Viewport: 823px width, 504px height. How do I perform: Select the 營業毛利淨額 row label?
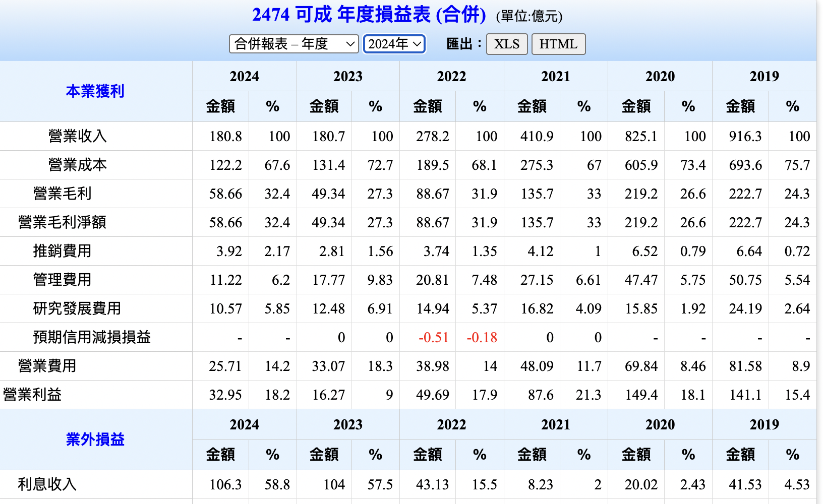[62, 222]
